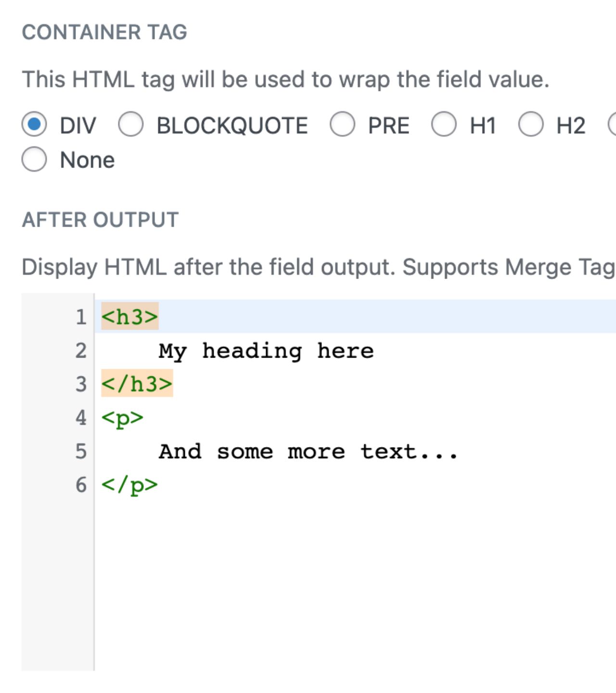The height and width of the screenshot is (693, 616).
Task: Click the closing </h3> tag in editor
Action: click(137, 384)
